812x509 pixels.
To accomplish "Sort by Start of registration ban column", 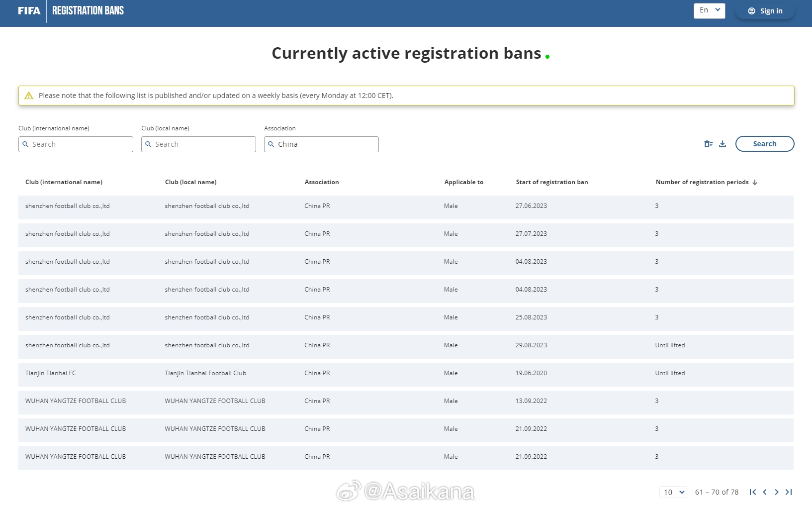I will [x=551, y=182].
